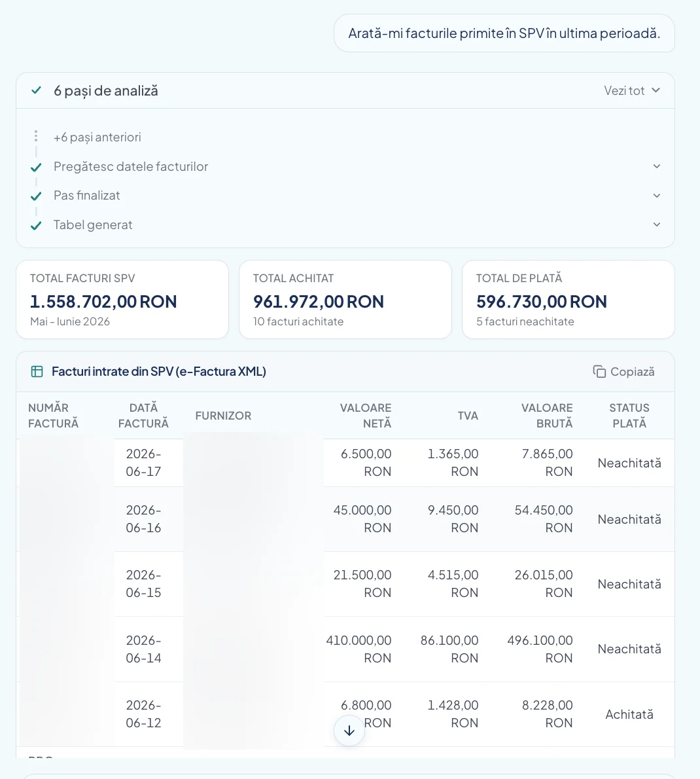This screenshot has width=700, height=779.
Task: Click the Neachitată status in the 2026-06-14 row
Action: 629,649
